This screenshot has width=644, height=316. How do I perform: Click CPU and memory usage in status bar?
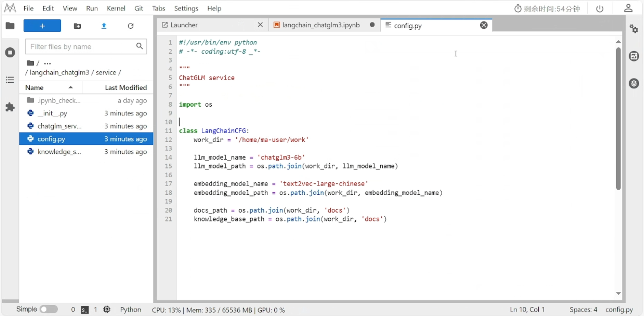click(x=218, y=310)
